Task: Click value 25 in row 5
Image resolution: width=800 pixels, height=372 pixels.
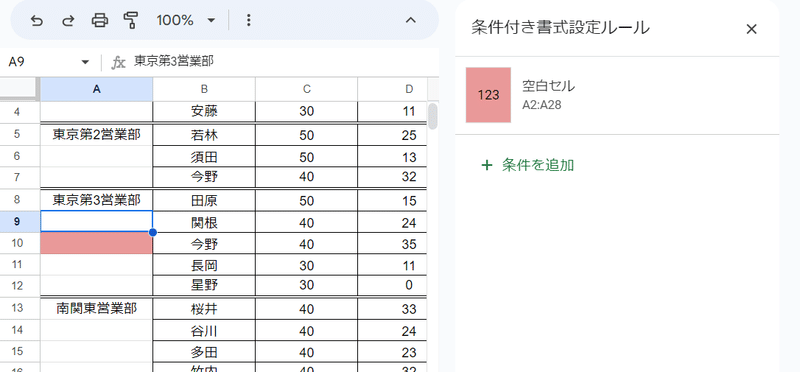Action: tap(409, 135)
